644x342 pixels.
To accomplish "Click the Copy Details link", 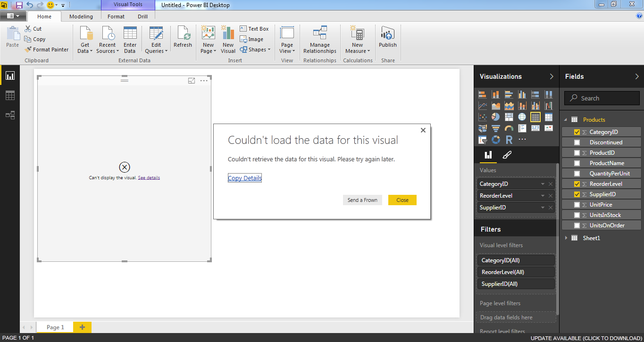I will coord(245,178).
